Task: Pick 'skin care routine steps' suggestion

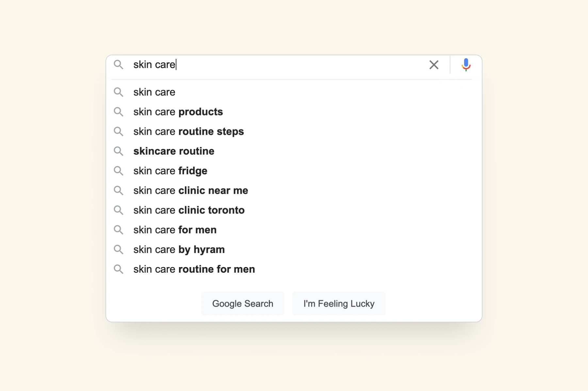Action: pyautogui.click(x=188, y=131)
